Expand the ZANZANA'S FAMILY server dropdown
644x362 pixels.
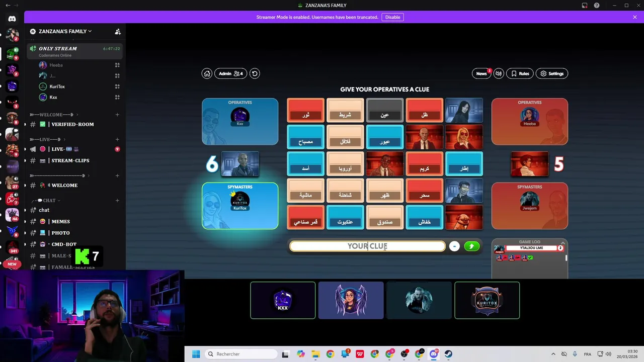65,31
